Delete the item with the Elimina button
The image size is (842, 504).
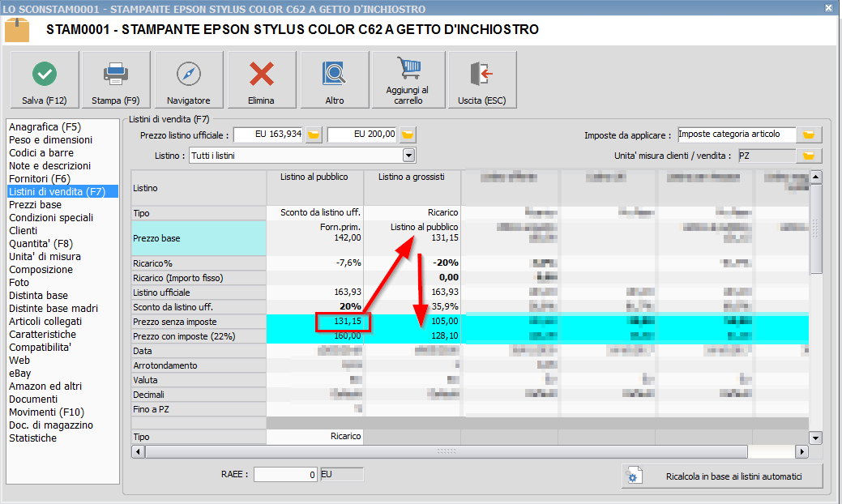point(262,80)
